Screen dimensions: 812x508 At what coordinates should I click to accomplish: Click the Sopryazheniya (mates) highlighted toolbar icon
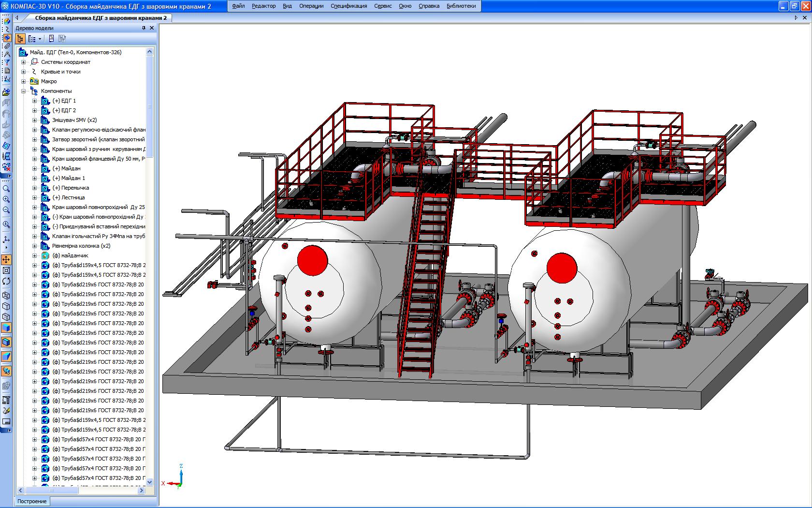click(7, 38)
